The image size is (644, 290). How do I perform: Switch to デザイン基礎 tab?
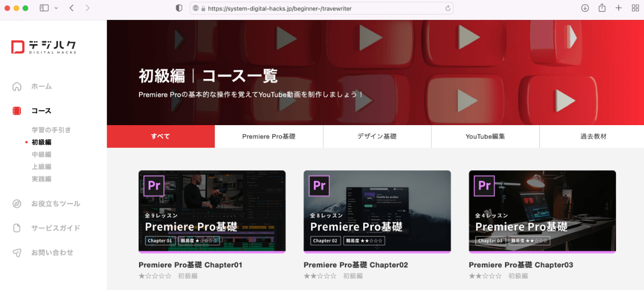[377, 136]
